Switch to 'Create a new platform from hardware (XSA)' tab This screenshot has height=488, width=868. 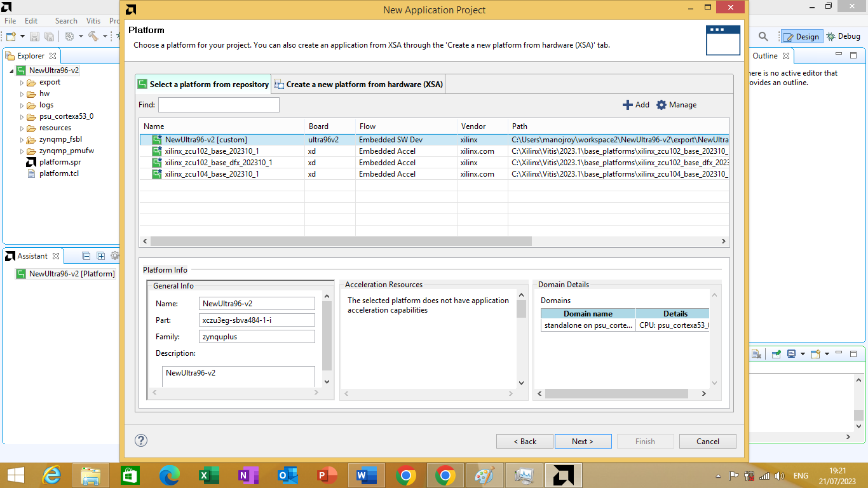point(358,84)
